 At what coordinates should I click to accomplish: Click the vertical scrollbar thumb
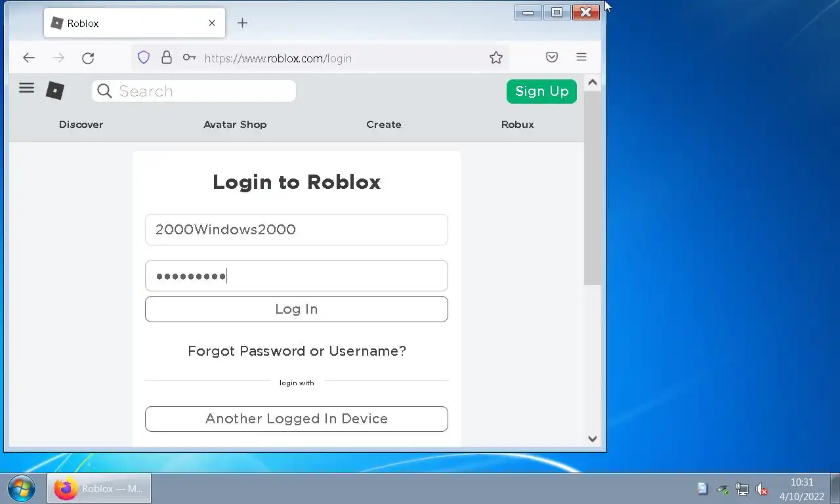tap(592, 187)
